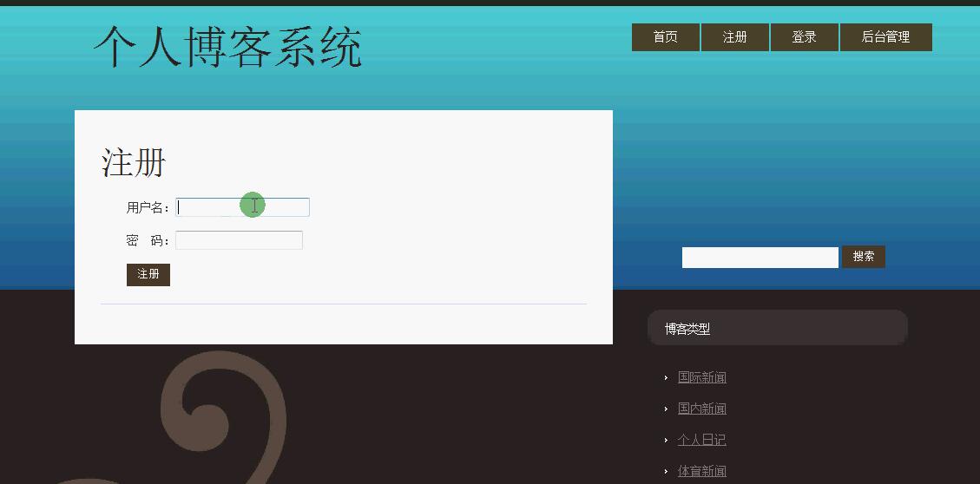Image resolution: width=980 pixels, height=484 pixels.
Task: Click arrow bullet beside 个人日记
Action: (x=667, y=441)
